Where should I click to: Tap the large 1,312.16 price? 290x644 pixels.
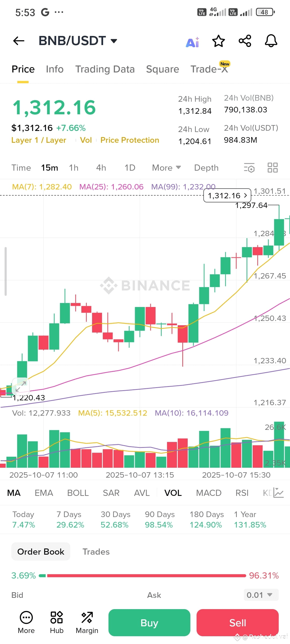point(54,107)
